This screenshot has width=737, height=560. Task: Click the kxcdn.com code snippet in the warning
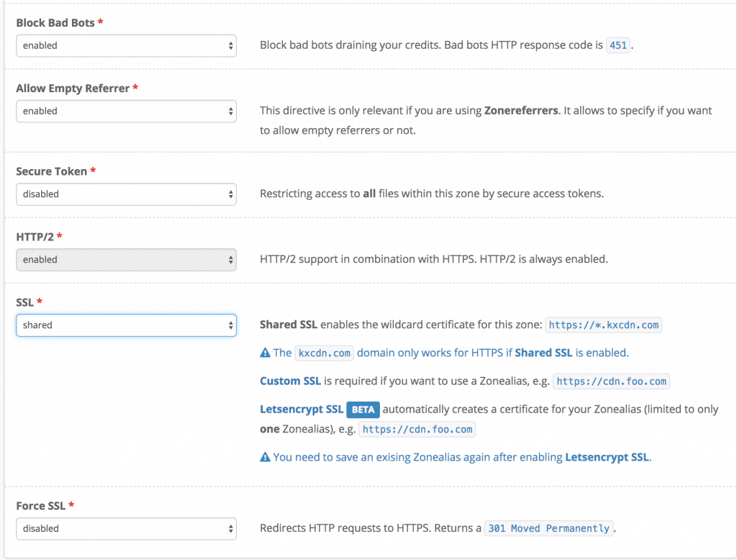(324, 353)
